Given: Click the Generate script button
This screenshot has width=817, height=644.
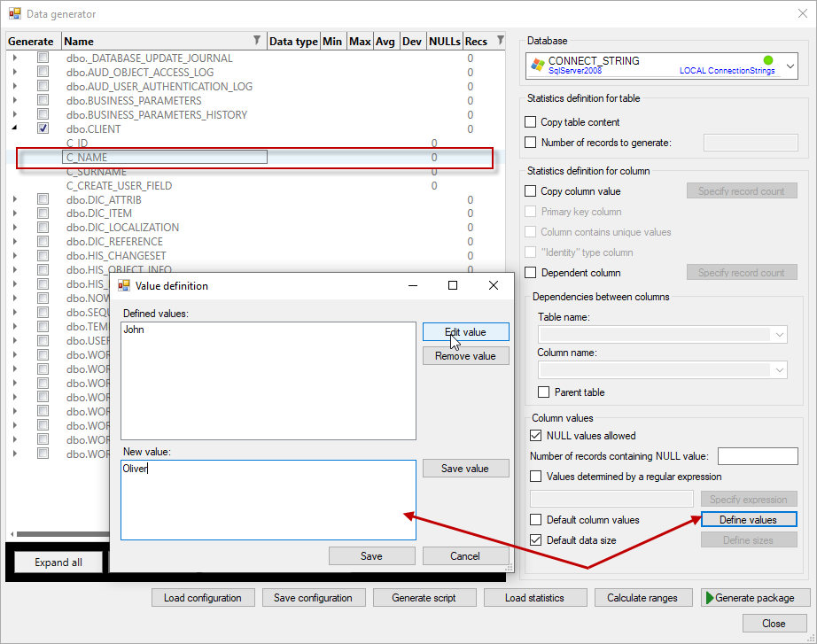Looking at the screenshot, I should point(424,598).
